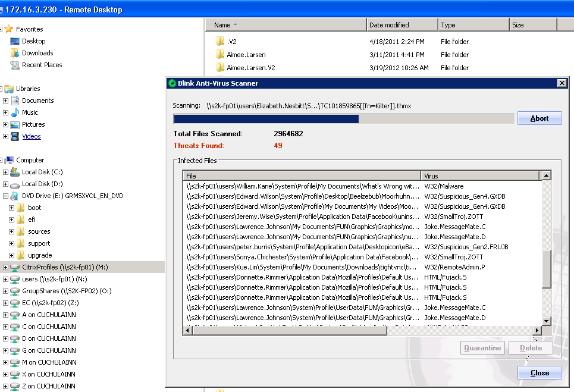
Task: Click the scan progress bar
Action: point(344,118)
